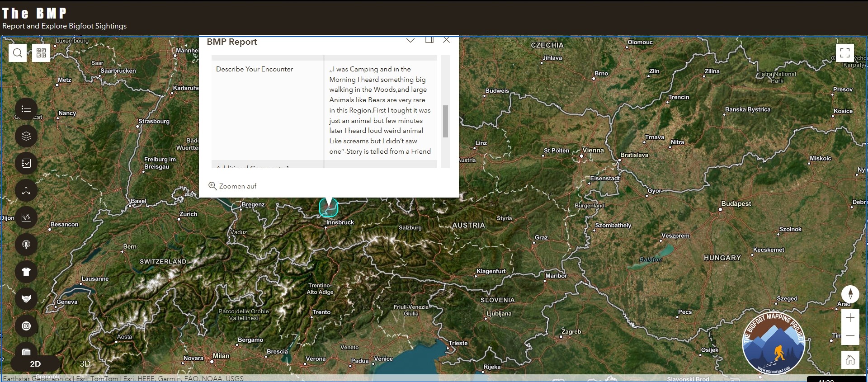Viewport: 868px width, 382px height.
Task: Click the BMP Report popup scrollbar
Action: point(445,121)
